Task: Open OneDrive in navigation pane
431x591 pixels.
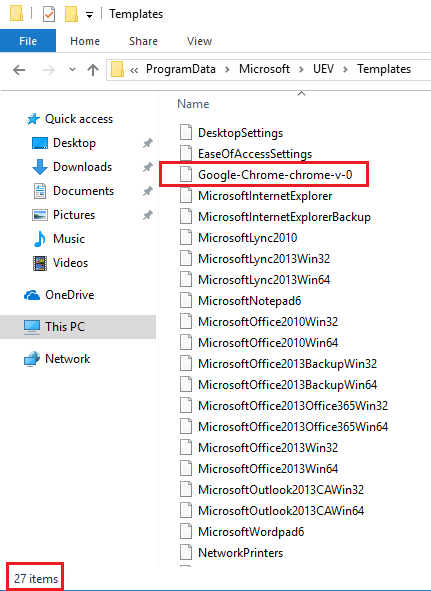Action: tap(69, 295)
